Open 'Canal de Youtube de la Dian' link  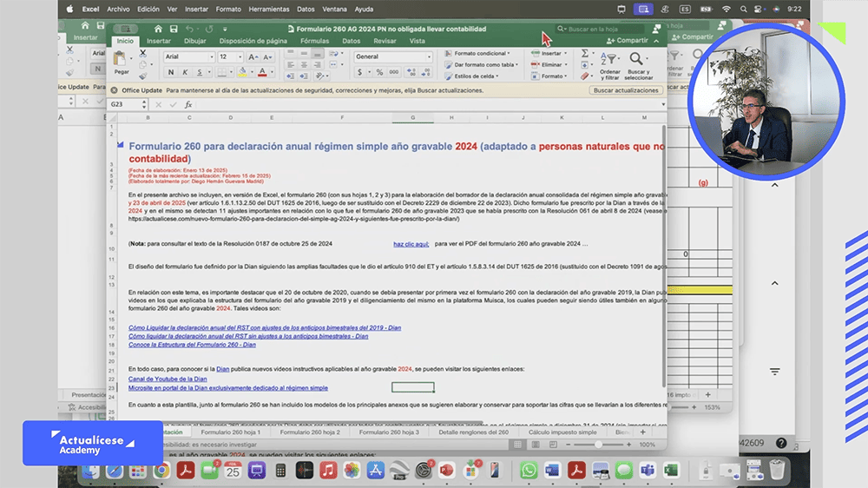coord(168,379)
